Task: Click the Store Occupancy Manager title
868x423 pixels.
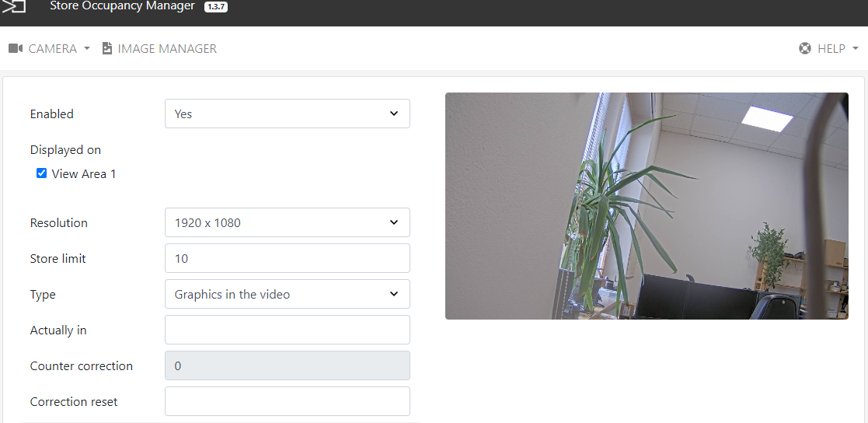Action: pos(122,6)
